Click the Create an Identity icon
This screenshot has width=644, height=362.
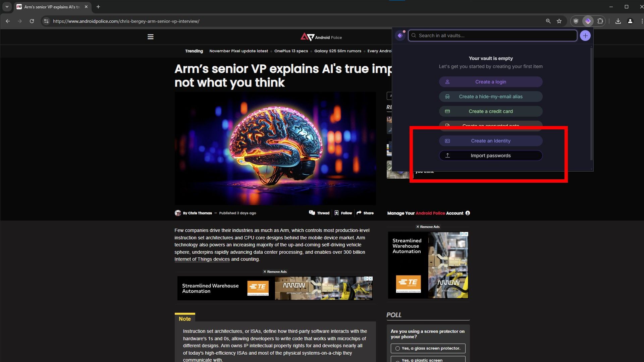(448, 140)
